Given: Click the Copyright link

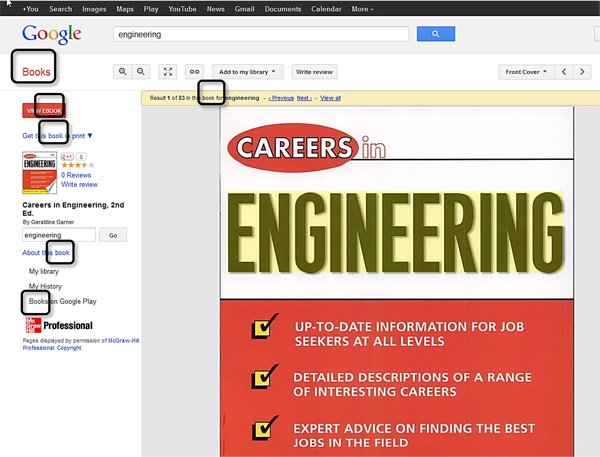Looking at the screenshot, I should pos(69,348).
